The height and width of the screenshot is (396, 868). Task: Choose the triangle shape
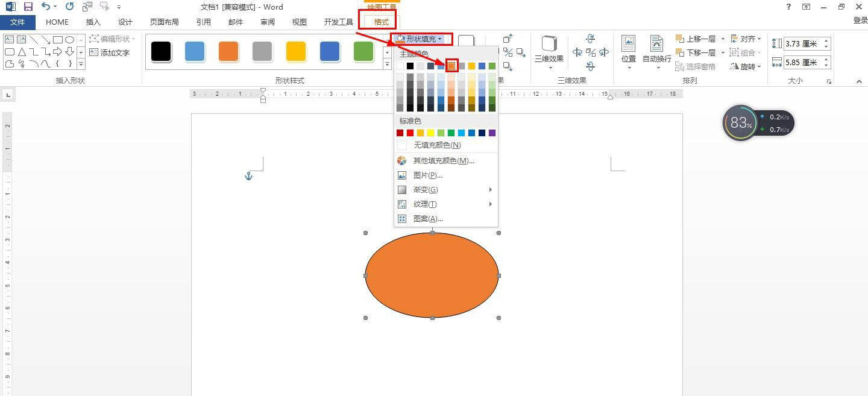(x=21, y=52)
